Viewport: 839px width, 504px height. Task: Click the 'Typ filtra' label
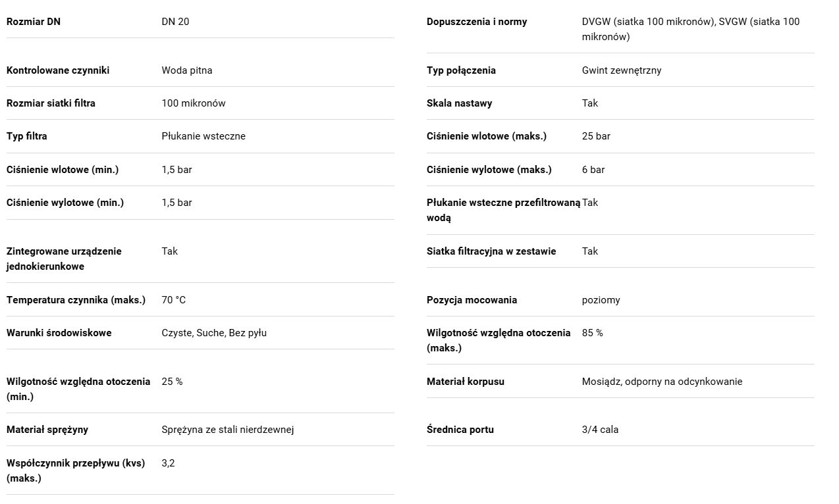coord(27,136)
